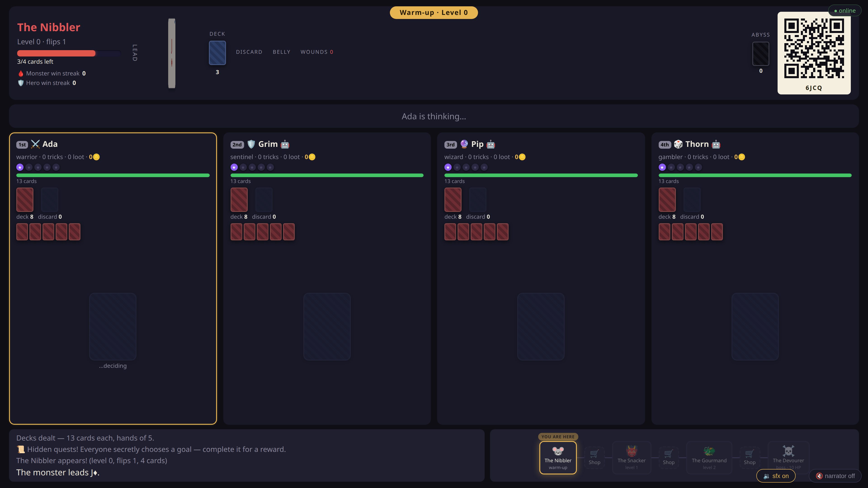Click Pip's robot bot icon
The image size is (868, 488).
click(x=491, y=144)
